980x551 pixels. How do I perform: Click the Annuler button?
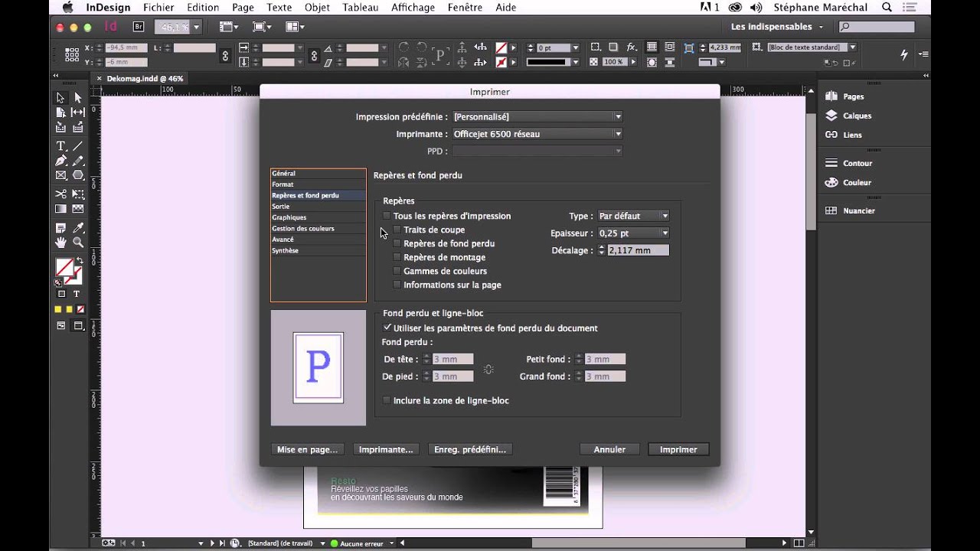(609, 449)
